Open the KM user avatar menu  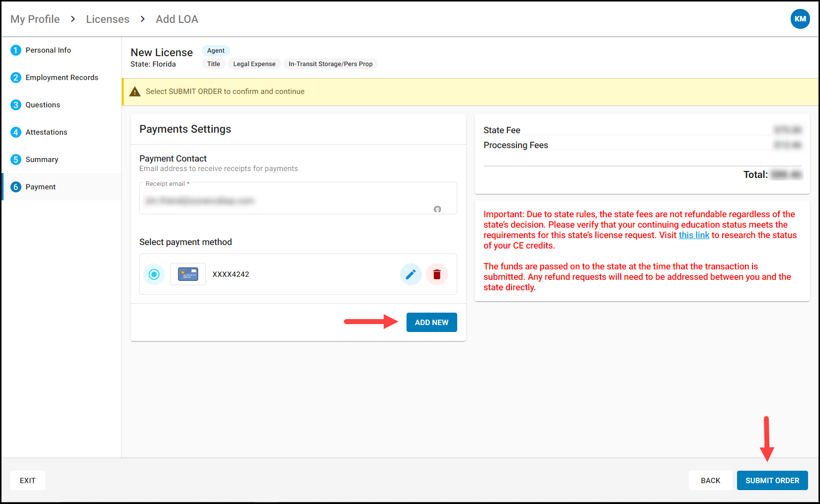[800, 19]
